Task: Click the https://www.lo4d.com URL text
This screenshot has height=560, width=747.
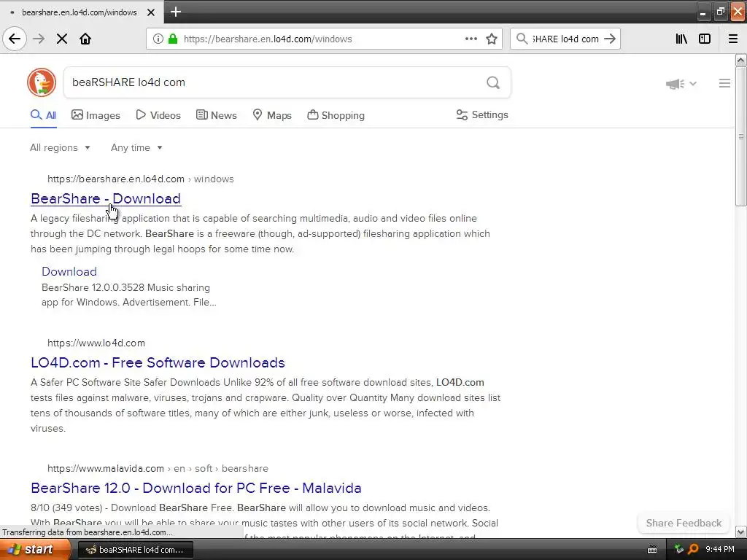Action: point(96,343)
